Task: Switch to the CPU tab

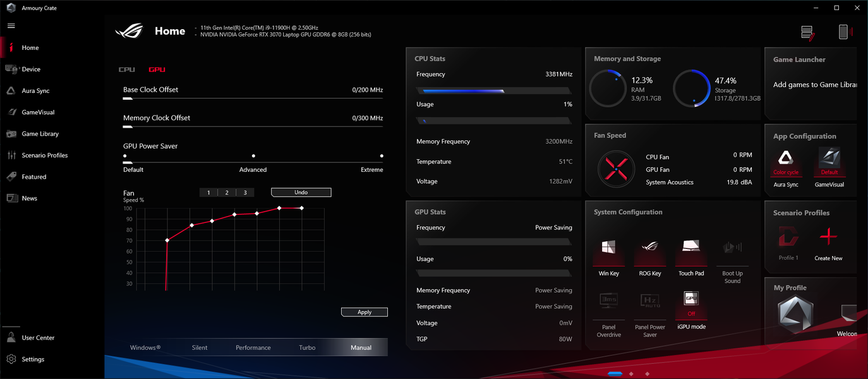Action: (127, 69)
